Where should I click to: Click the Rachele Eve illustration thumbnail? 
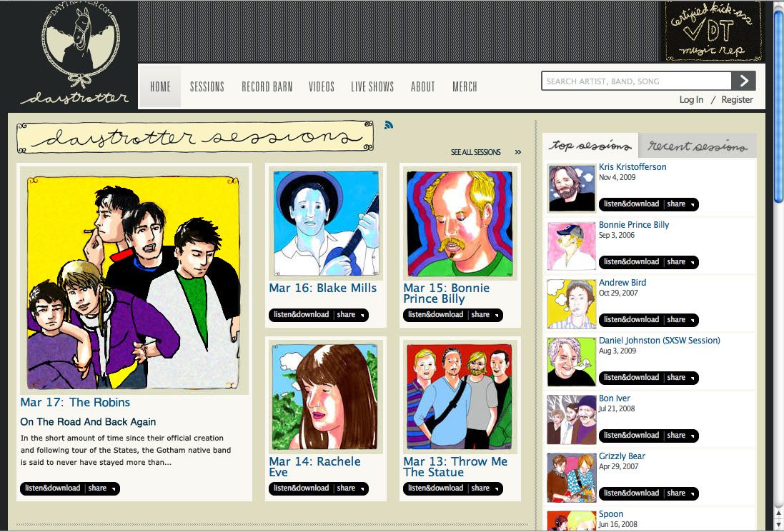324,397
